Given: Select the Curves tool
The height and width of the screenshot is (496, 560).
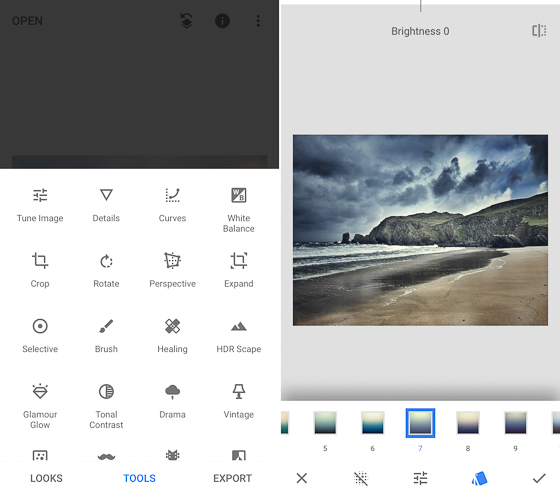Looking at the screenshot, I should [172, 205].
